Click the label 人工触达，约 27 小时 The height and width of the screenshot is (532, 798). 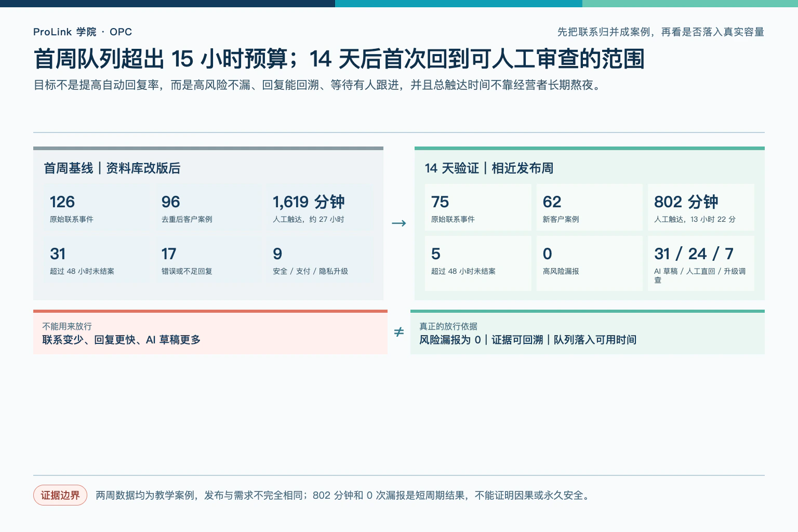pos(309,219)
